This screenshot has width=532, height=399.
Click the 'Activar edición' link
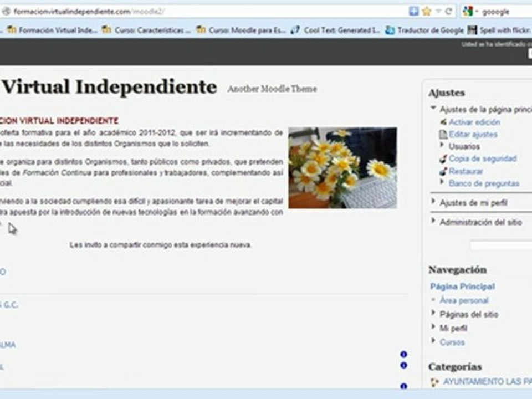pyautogui.click(x=474, y=122)
